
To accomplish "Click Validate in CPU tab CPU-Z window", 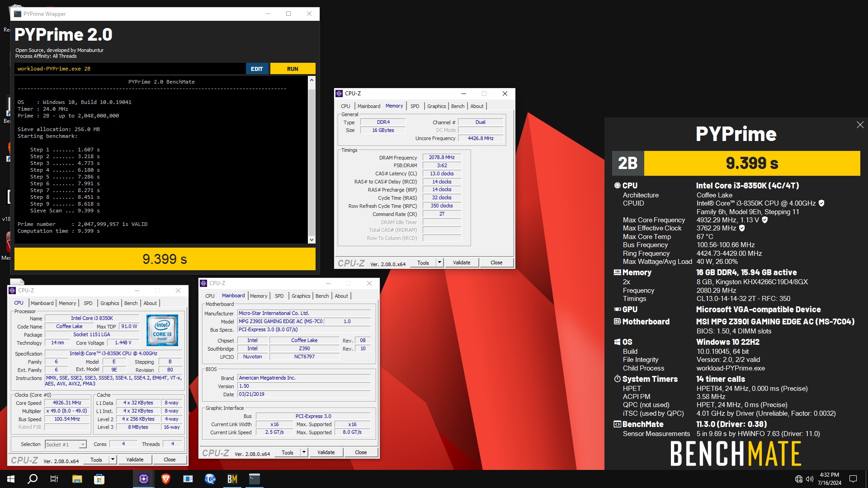I will [135, 460].
